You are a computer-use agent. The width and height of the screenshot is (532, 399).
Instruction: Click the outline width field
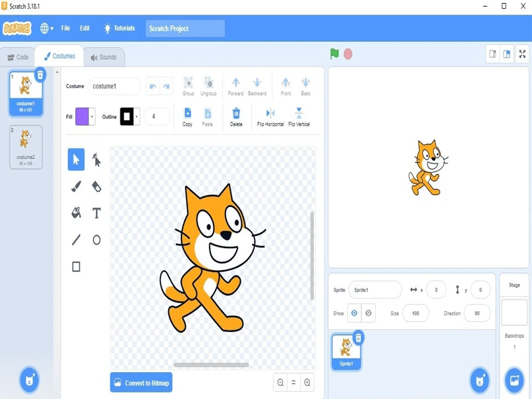(156, 116)
